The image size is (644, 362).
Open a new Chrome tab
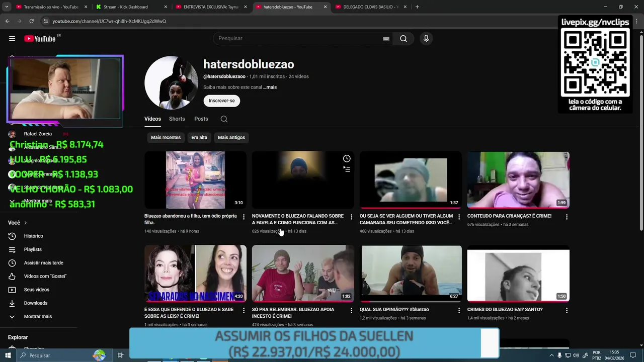click(417, 7)
